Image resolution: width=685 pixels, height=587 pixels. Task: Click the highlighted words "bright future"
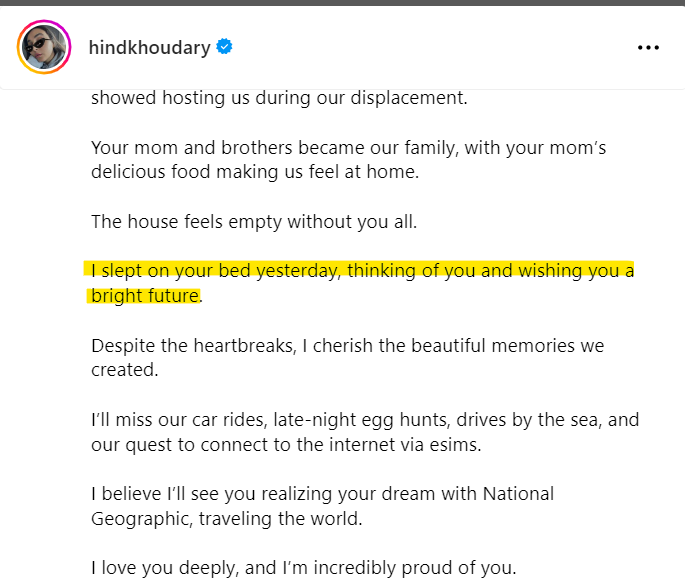(145, 296)
